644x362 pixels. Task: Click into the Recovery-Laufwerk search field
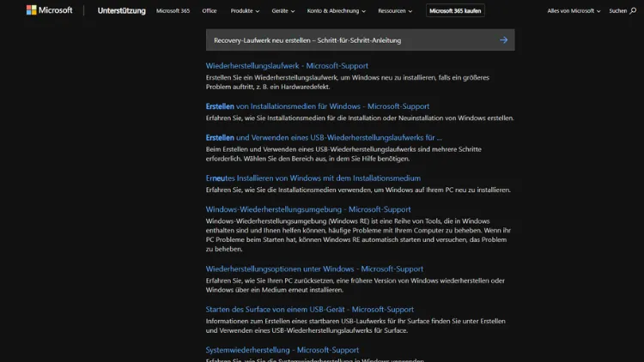[343, 40]
